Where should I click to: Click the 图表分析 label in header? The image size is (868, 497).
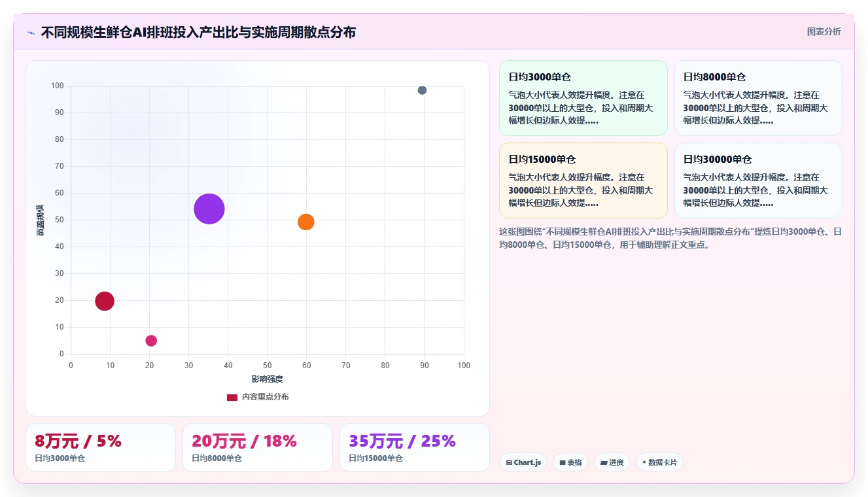pos(824,31)
